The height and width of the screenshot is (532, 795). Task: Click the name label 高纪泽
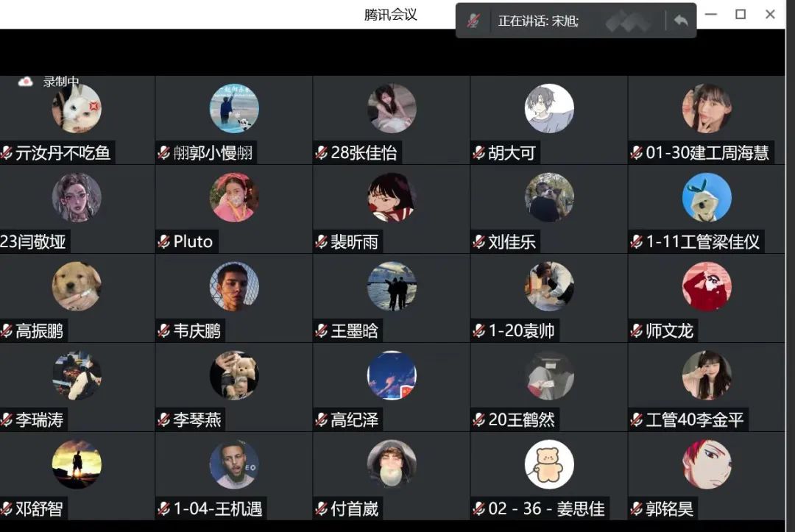pyautogui.click(x=354, y=419)
